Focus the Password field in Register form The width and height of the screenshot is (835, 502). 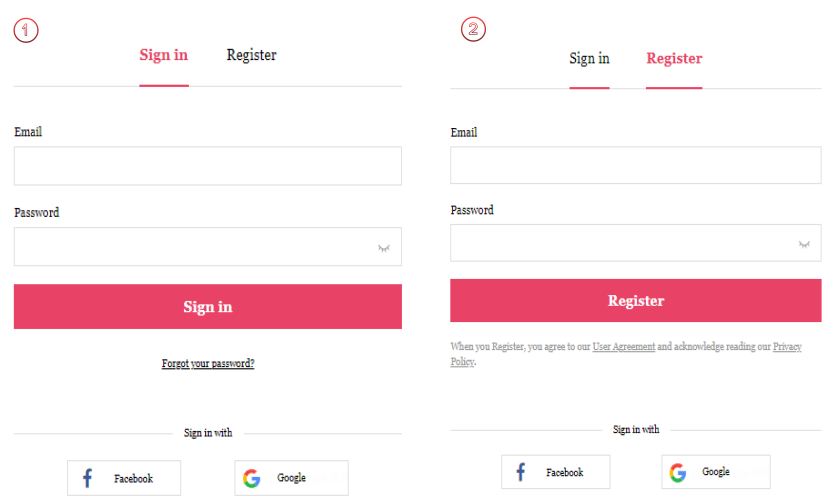636,243
